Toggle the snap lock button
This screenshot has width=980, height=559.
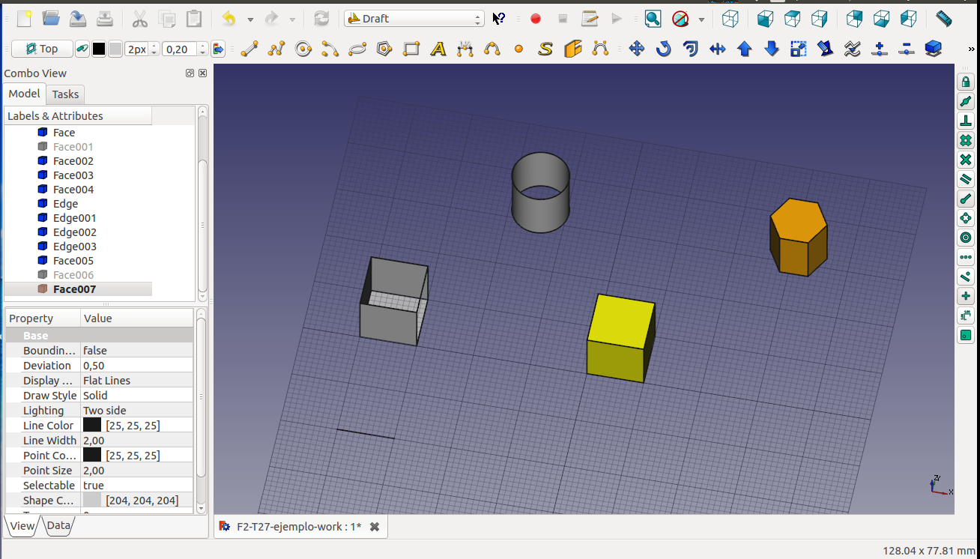[966, 82]
